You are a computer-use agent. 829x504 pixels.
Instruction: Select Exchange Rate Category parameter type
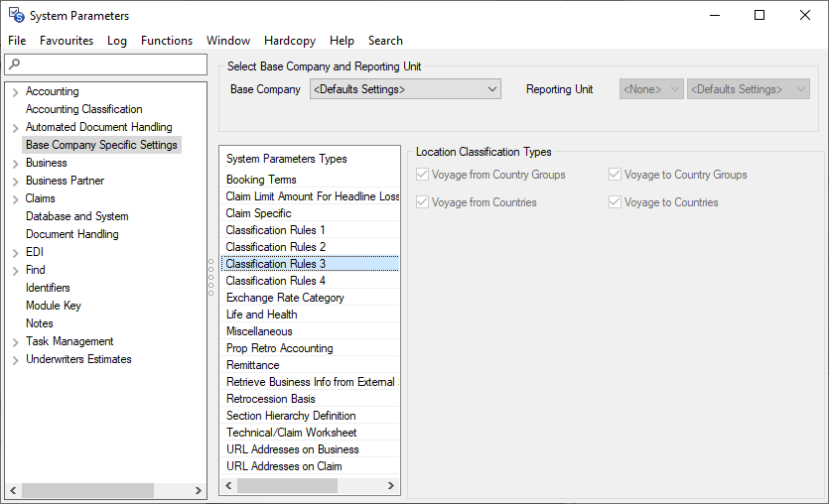coord(285,298)
